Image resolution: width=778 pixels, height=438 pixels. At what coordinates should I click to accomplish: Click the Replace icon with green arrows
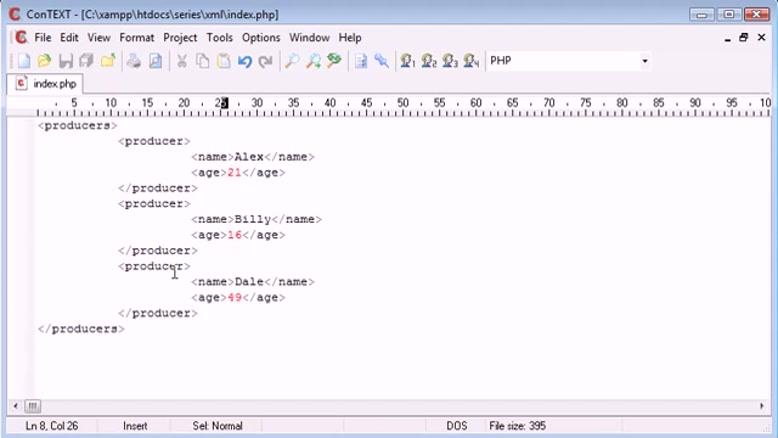pyautogui.click(x=334, y=61)
